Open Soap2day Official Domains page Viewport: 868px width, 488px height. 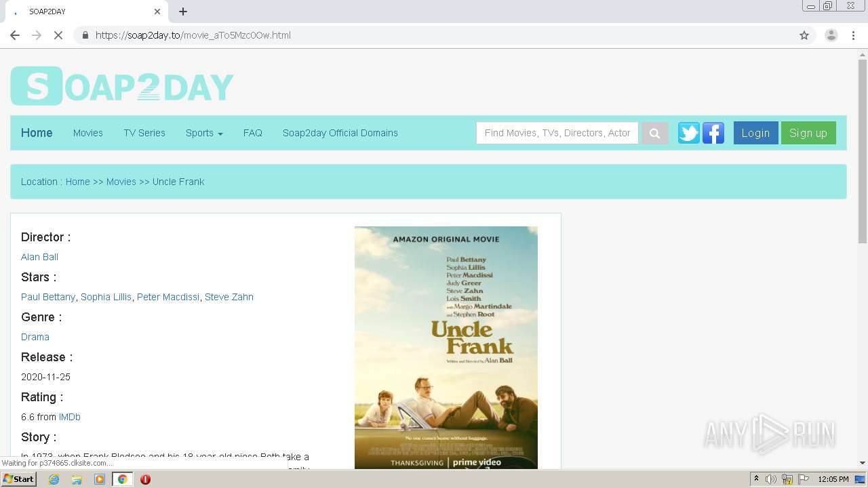[x=340, y=133]
